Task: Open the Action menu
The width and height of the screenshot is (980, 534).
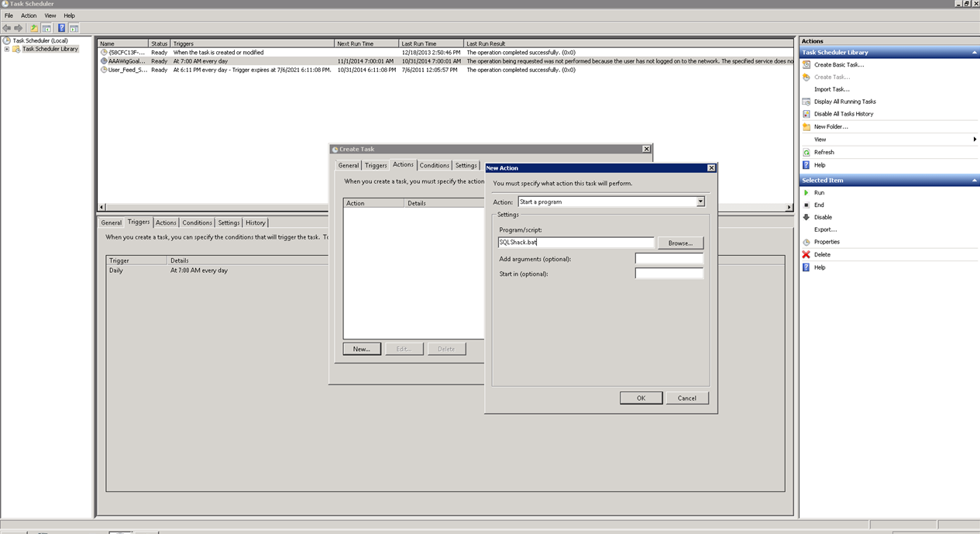Action: 29,16
